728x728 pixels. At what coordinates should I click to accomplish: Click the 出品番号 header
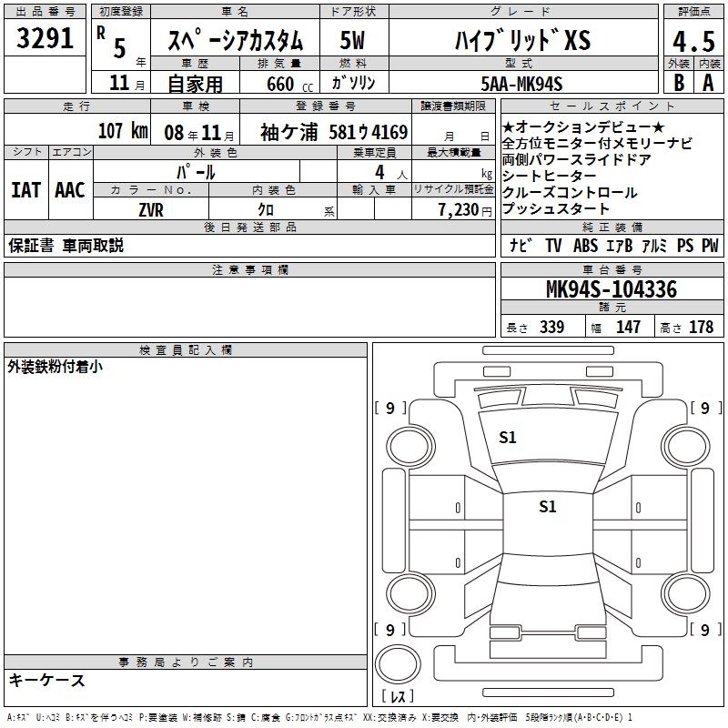[45, 12]
